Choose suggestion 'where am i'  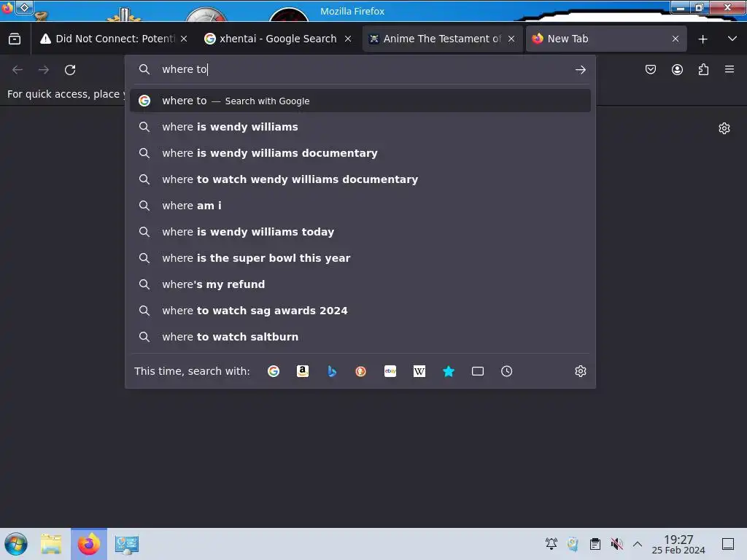coord(360,206)
